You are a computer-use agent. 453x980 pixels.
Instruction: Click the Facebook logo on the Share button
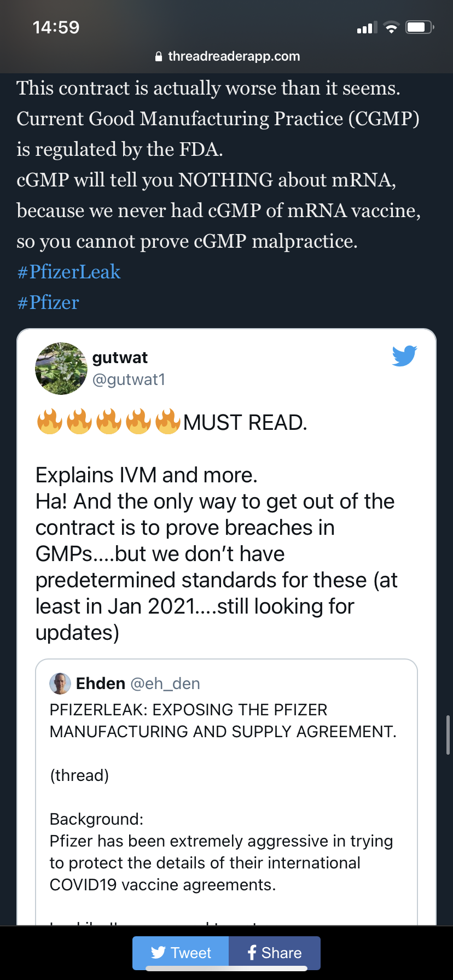coord(252,953)
